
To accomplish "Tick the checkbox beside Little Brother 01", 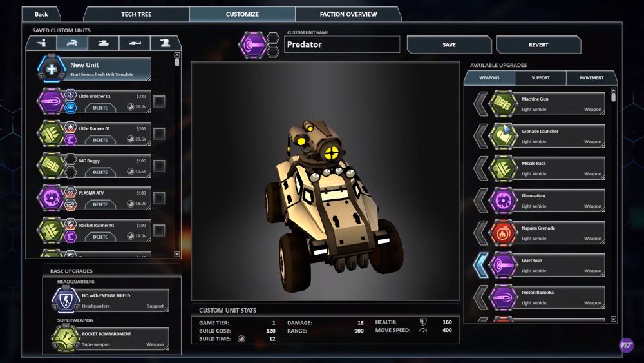I will pyautogui.click(x=159, y=101).
